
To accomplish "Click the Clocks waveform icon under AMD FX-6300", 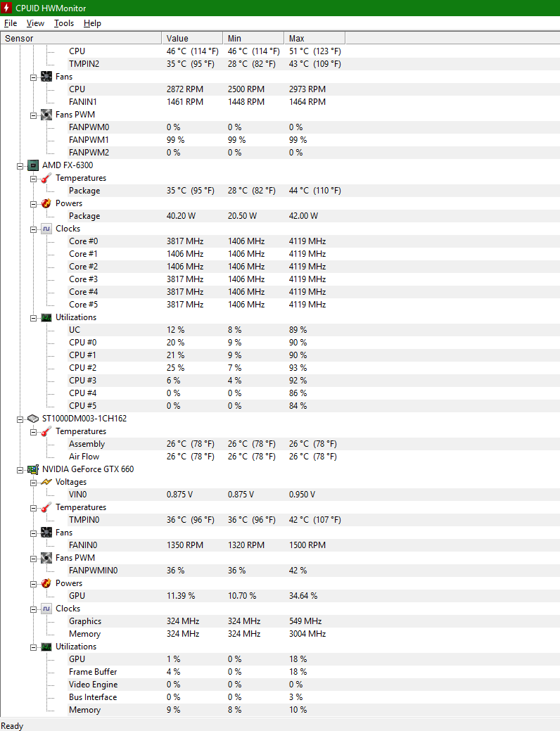I will click(46, 229).
